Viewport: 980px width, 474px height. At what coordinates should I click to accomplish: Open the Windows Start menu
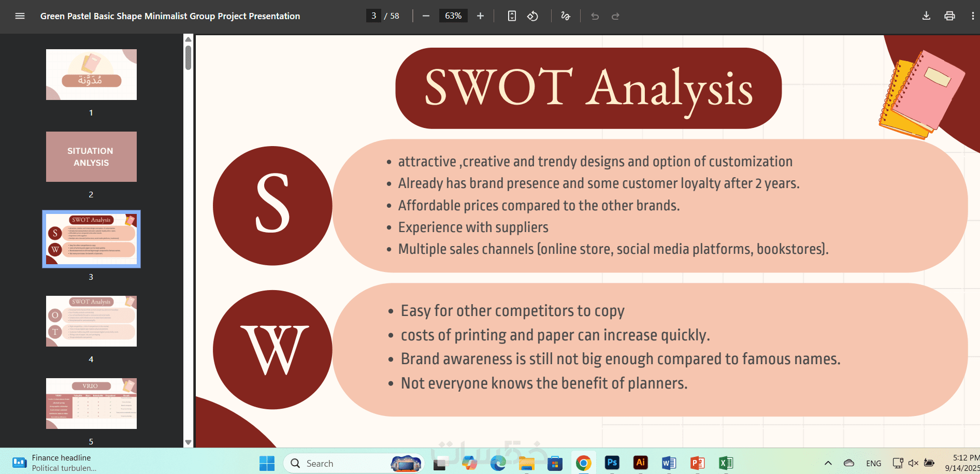point(267,463)
